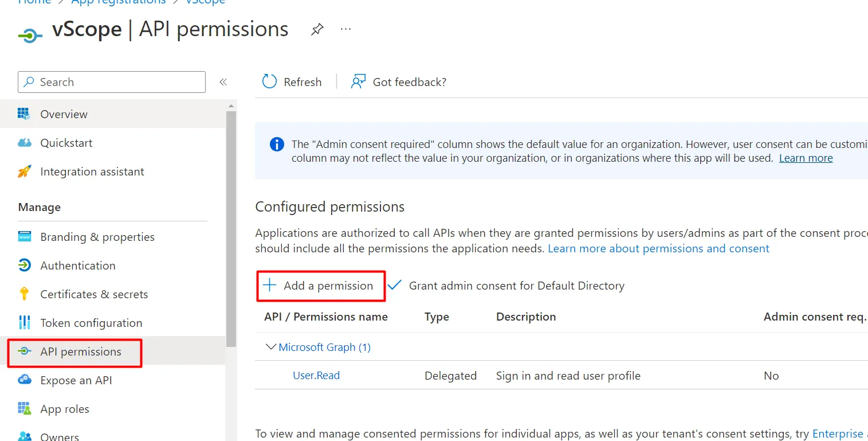
Task: Click the Admin consent req. column header
Action: click(x=815, y=317)
